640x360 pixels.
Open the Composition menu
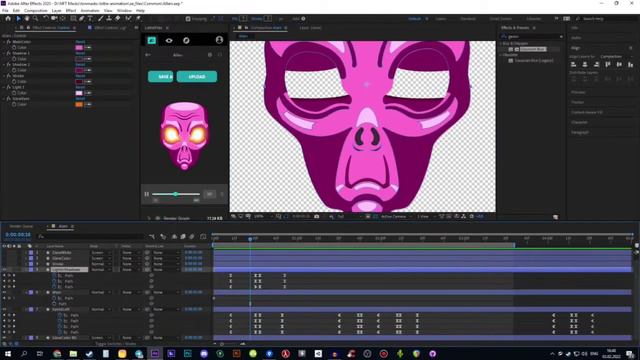[x=36, y=11]
